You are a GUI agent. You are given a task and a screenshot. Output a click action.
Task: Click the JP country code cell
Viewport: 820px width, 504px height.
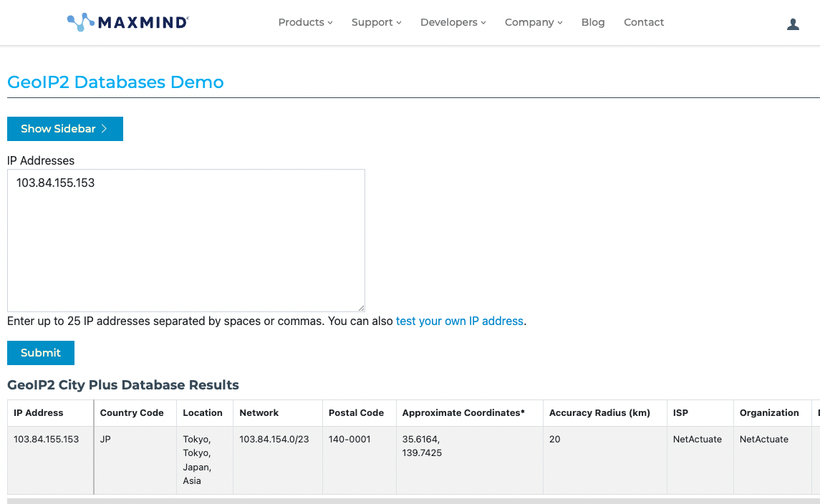point(135,460)
